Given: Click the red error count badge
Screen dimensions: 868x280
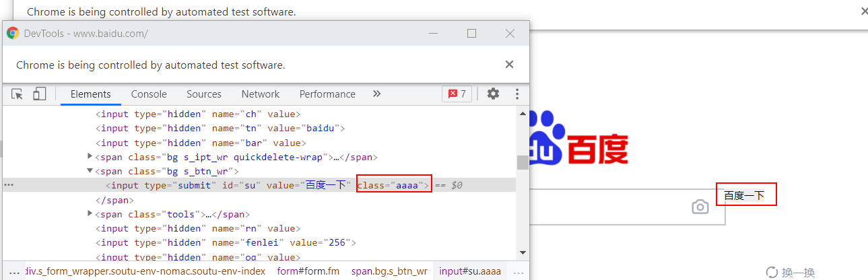Looking at the screenshot, I should tap(457, 94).
